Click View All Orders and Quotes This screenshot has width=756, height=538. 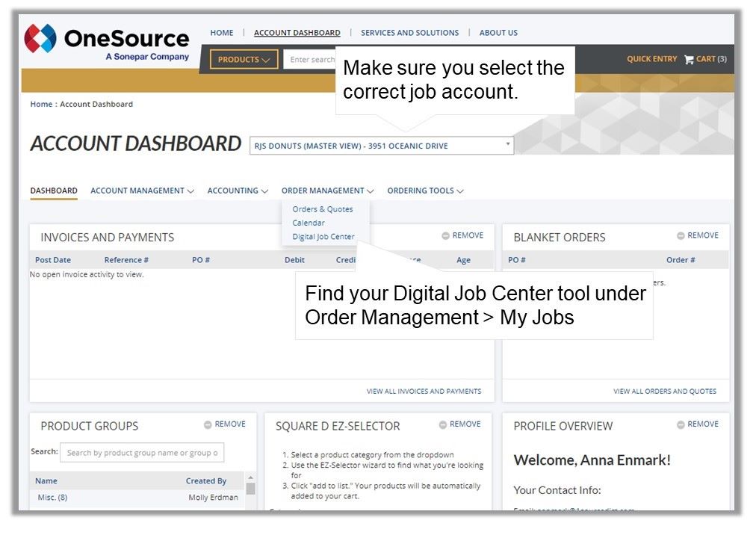(665, 392)
